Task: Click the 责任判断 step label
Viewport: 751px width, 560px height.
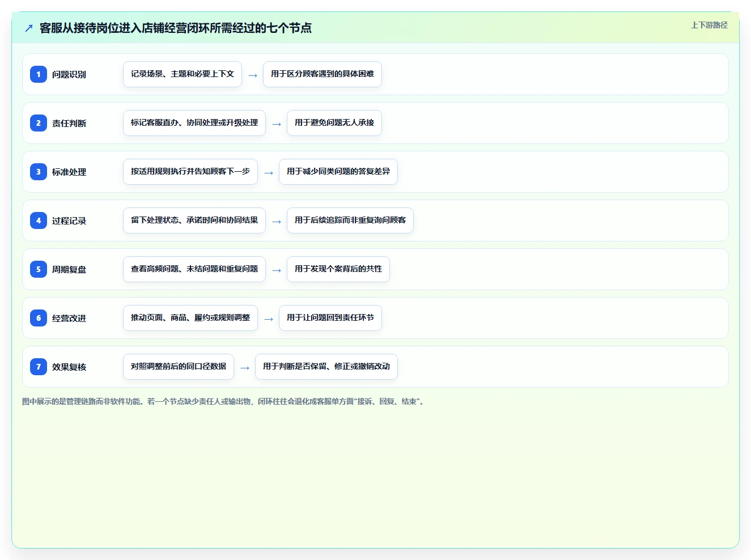Action: coord(69,123)
